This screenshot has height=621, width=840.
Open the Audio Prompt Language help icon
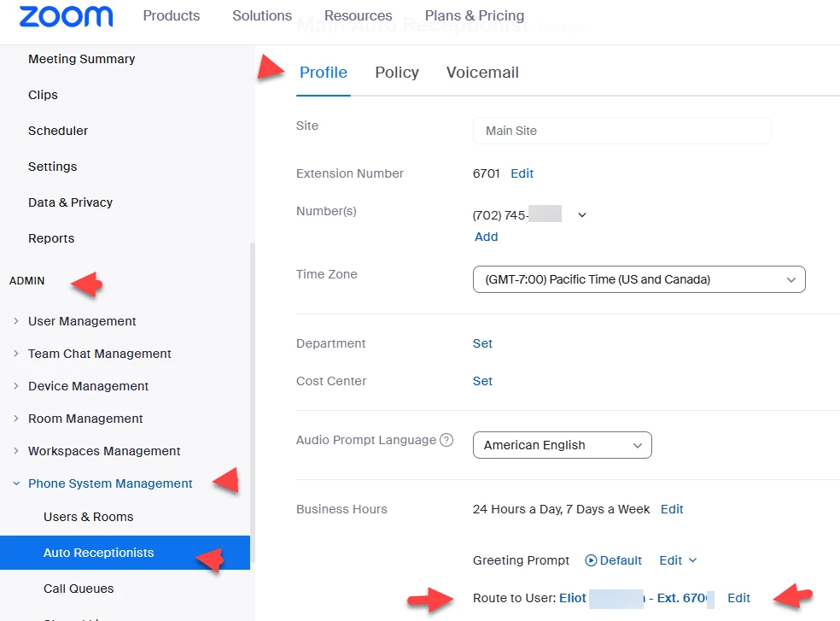[x=446, y=440]
